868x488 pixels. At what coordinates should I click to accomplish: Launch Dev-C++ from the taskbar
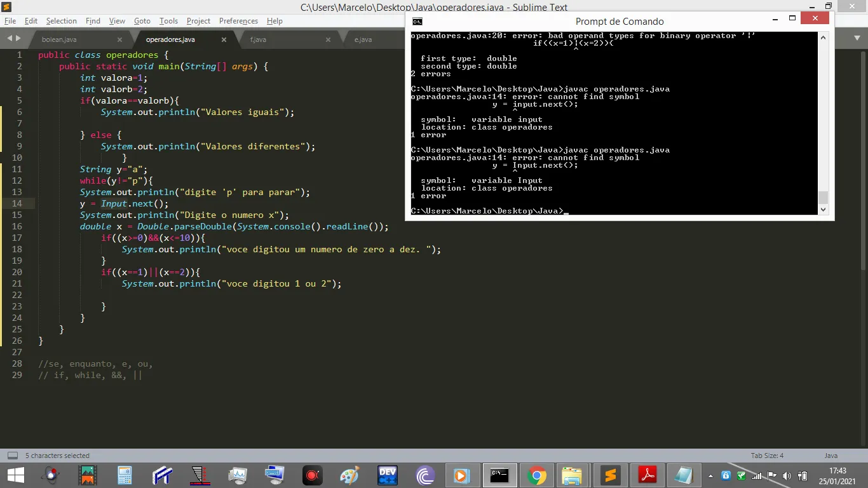click(x=387, y=475)
